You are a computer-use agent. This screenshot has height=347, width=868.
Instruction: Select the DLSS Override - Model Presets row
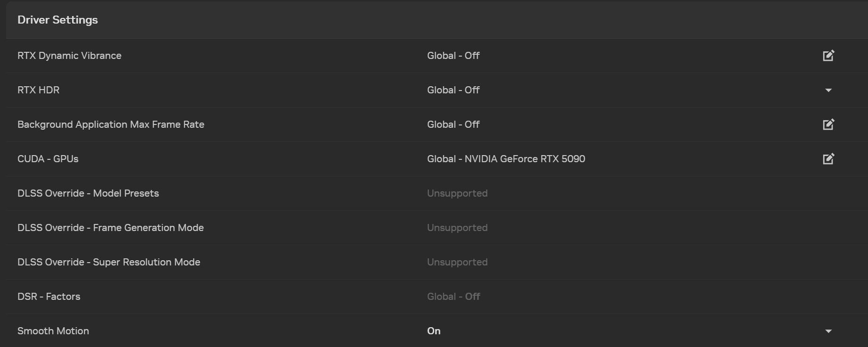(88, 193)
